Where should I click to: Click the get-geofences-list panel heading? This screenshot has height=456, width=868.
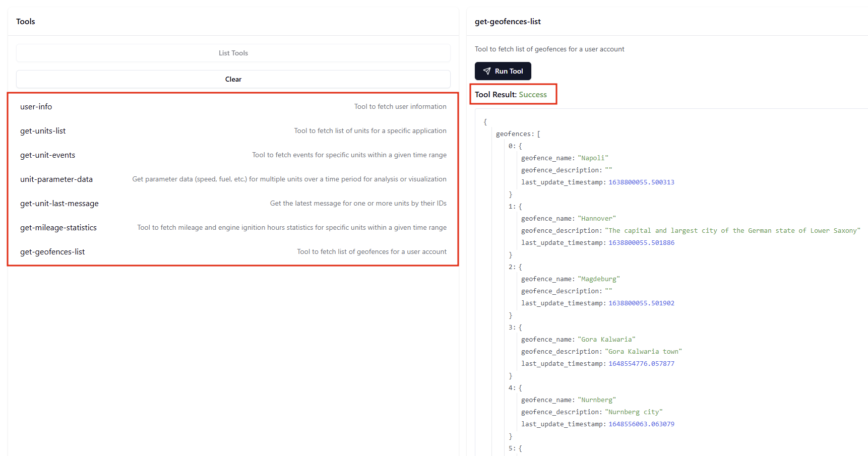508,21
